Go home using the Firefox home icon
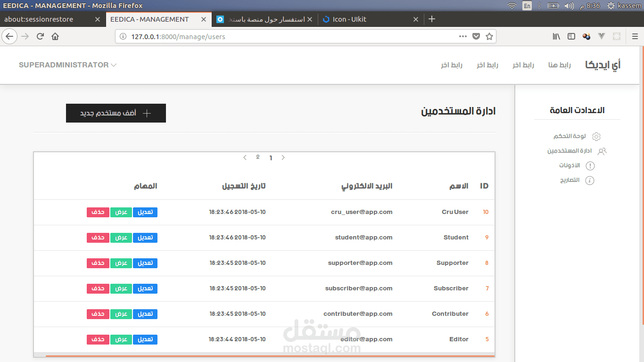 click(x=55, y=36)
